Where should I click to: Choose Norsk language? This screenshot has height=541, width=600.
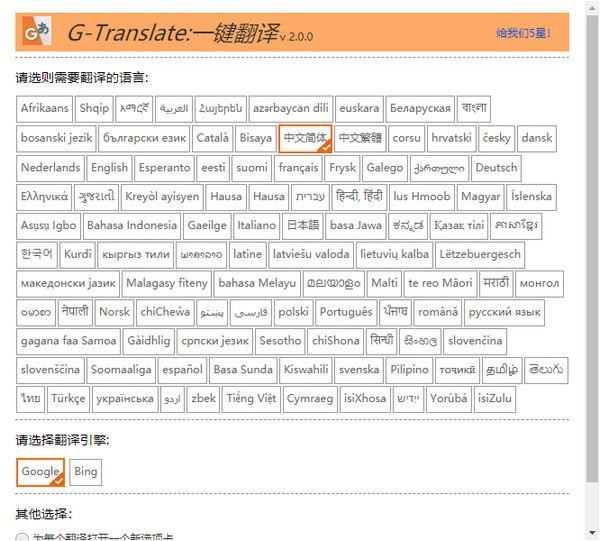tap(114, 313)
